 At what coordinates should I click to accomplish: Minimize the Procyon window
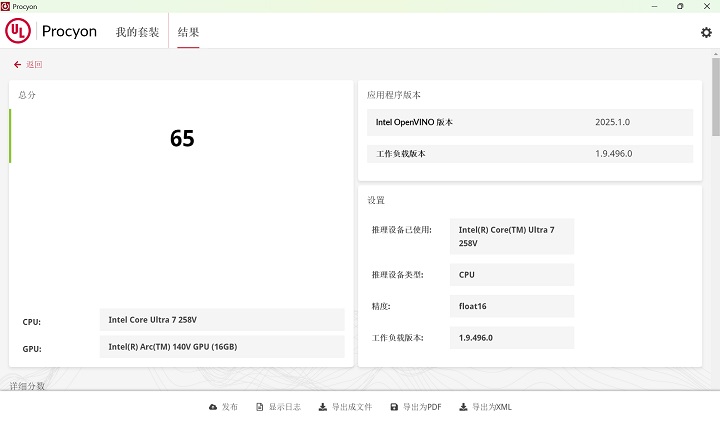click(x=654, y=6)
